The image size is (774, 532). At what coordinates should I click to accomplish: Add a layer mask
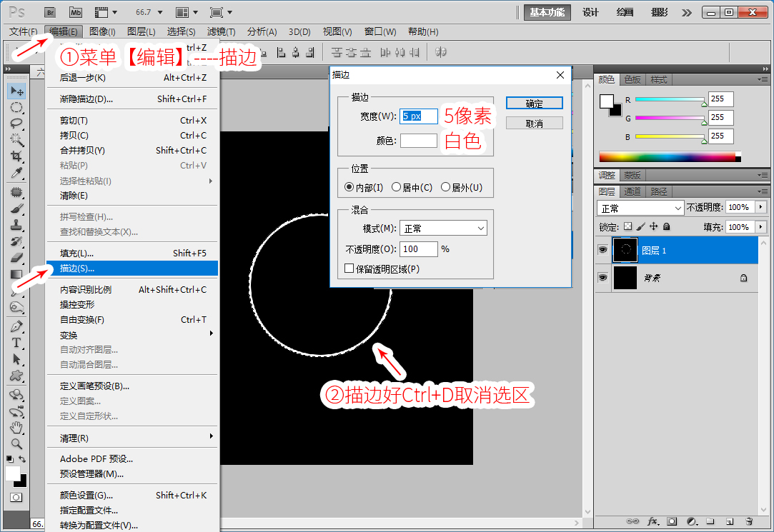(x=672, y=521)
